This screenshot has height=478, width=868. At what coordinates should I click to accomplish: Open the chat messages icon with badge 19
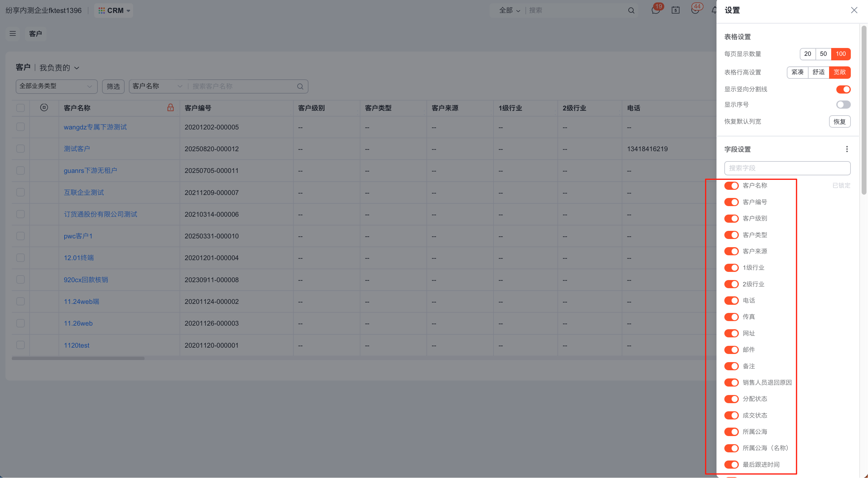pyautogui.click(x=656, y=11)
